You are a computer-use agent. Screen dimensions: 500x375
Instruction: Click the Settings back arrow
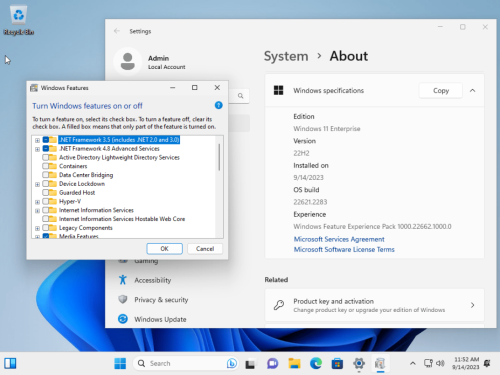[117, 31]
